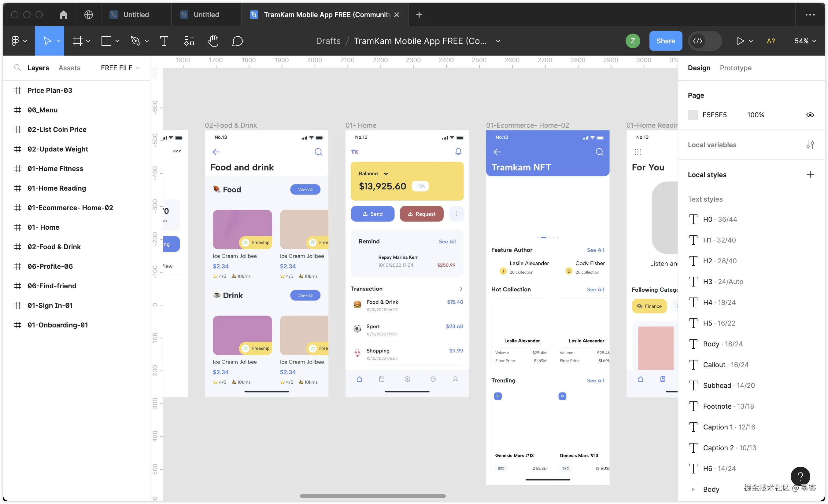
Task: Click the E5E5E5 page color swatch
Action: coord(693,115)
